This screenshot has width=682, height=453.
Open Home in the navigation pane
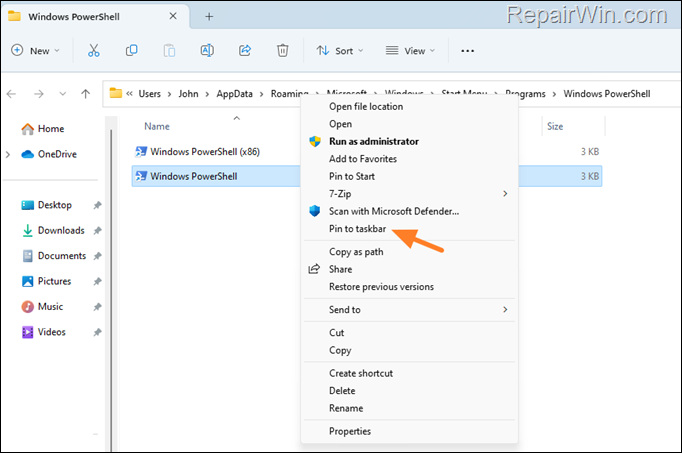coord(43,129)
